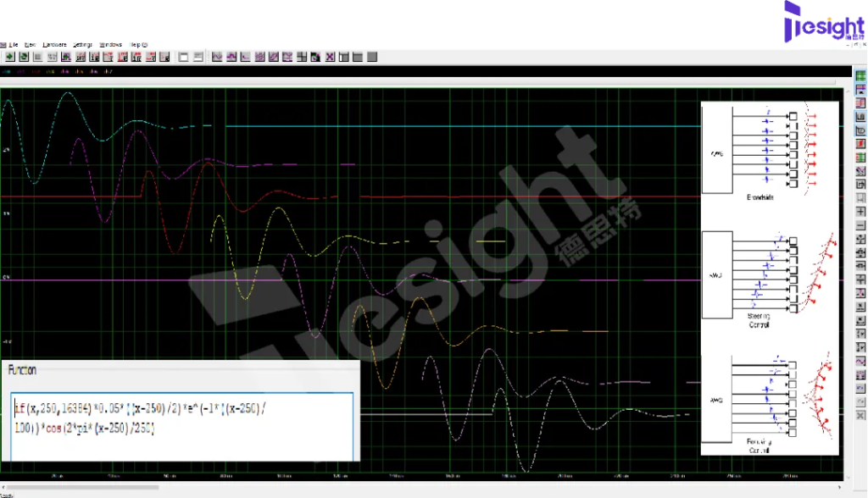Click the minus icon in right sidebar

[861, 225]
